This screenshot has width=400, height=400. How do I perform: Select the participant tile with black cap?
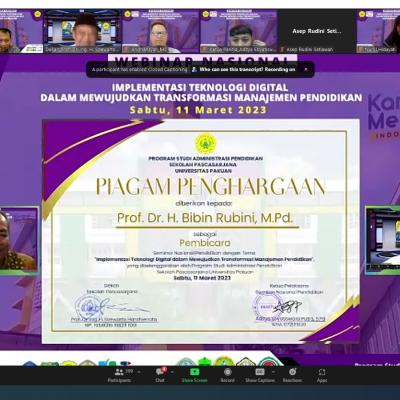pos(82,31)
